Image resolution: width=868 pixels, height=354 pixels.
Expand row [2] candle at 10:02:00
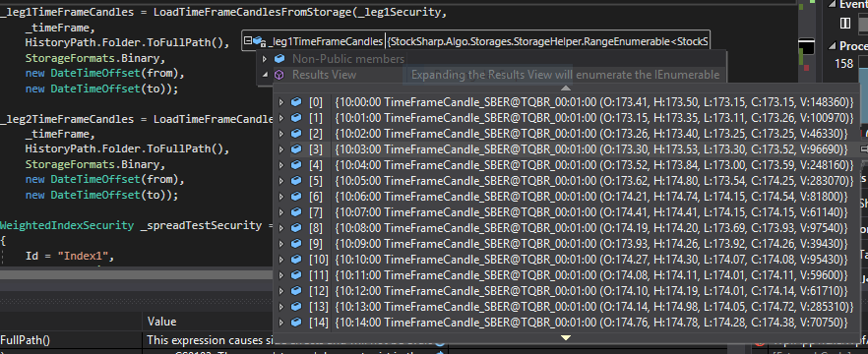coord(281,134)
